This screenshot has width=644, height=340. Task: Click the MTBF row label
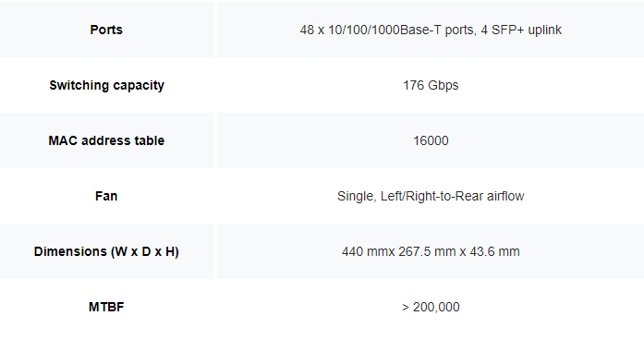coord(106,307)
